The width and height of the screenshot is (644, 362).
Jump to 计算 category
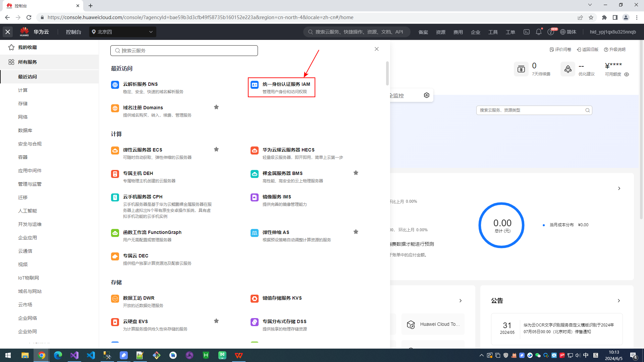[x=23, y=90]
